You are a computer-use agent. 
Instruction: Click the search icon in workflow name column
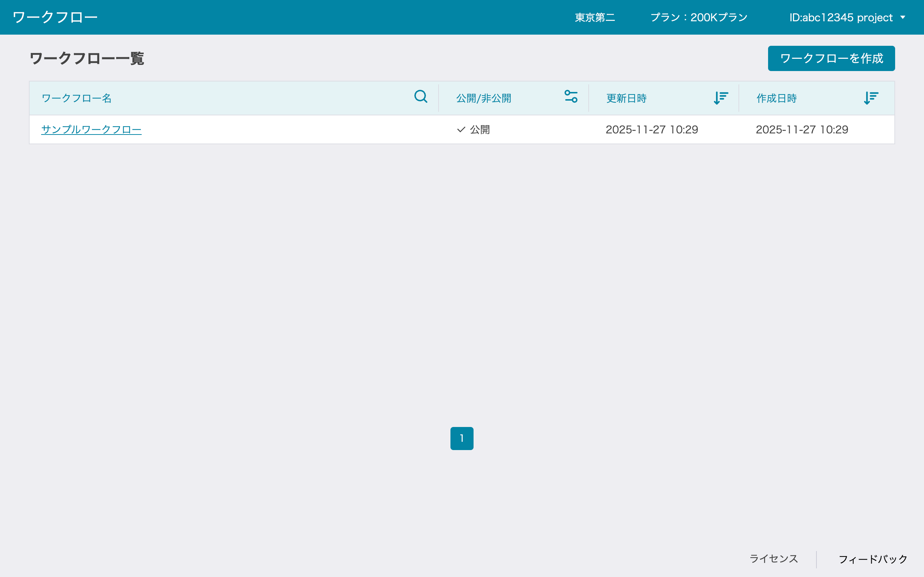tap(420, 97)
